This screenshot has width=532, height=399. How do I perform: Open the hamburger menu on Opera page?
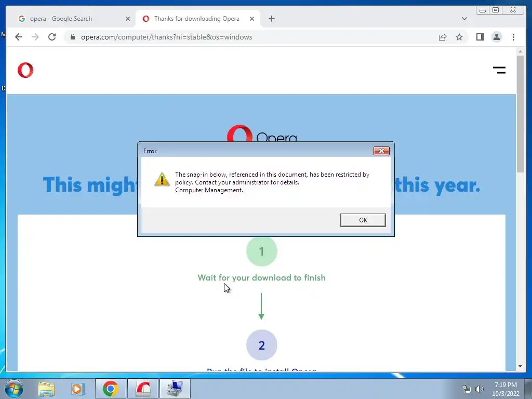tap(499, 70)
